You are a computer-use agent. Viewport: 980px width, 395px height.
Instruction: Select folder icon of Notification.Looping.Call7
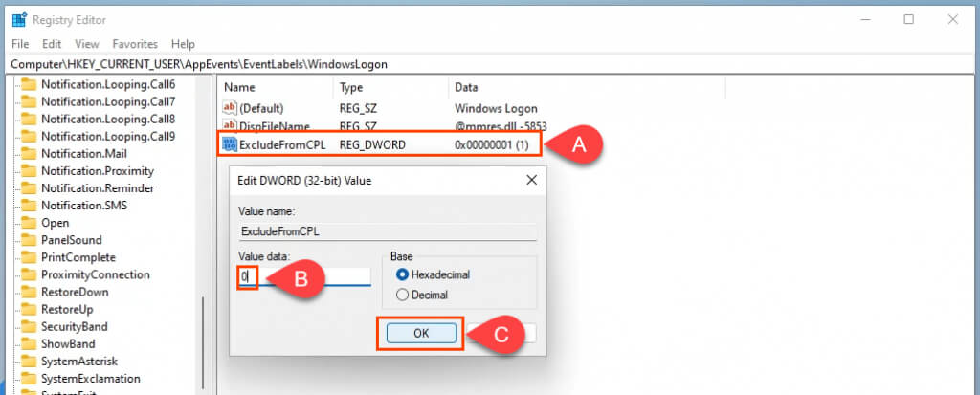pyautogui.click(x=29, y=101)
